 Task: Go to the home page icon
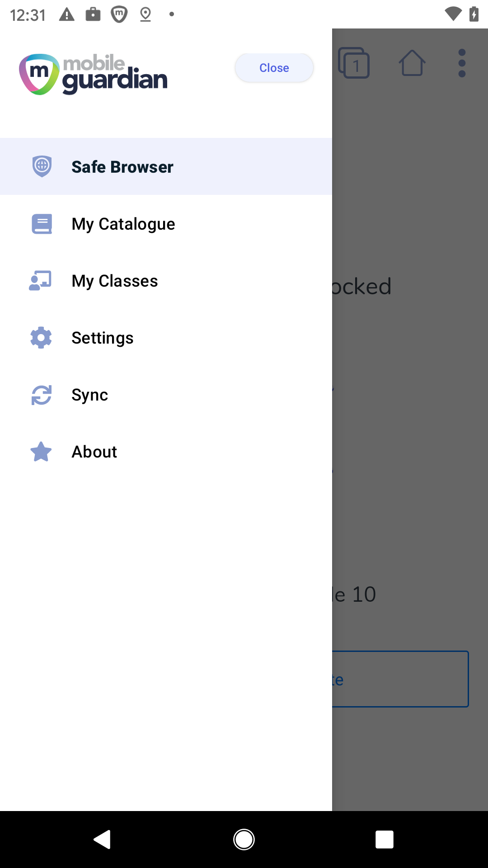412,63
